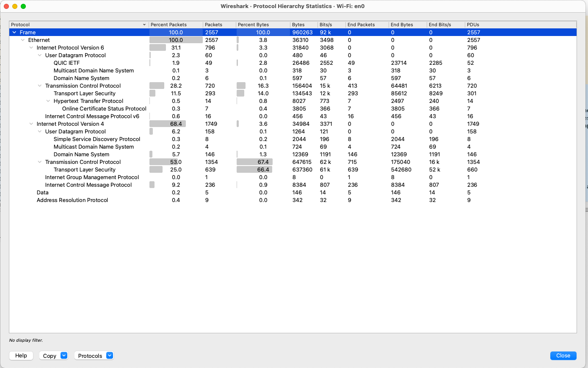The height and width of the screenshot is (368, 588).
Task: Click the green zoom window button
Action: [23, 6]
